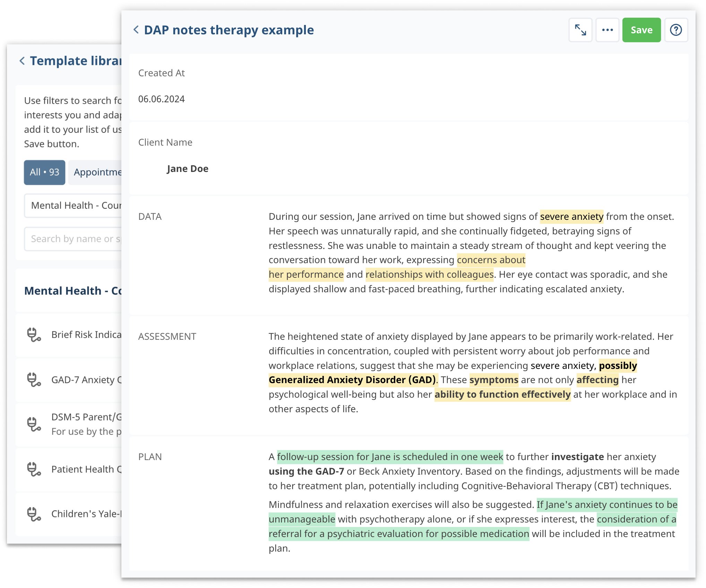The height and width of the screenshot is (588, 706).
Task: Click stethoscope icon beside Children's Yale template
Action: [x=34, y=514]
